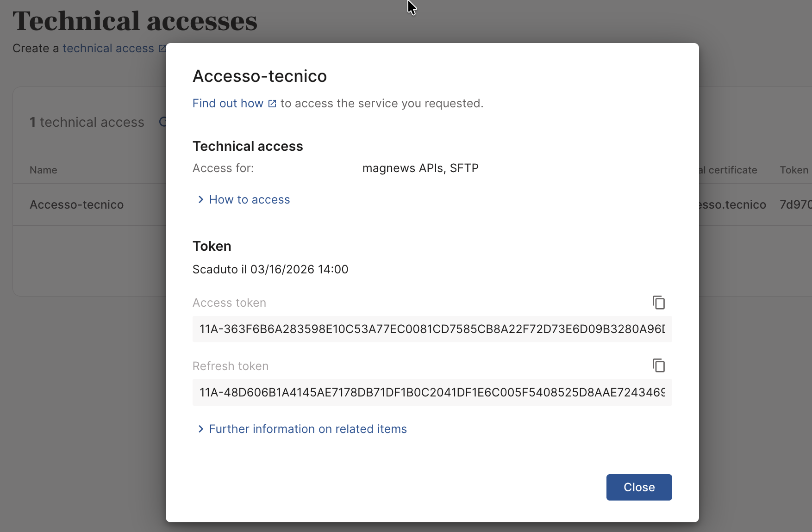Follow the technical access link under page title
Screen dimensions: 812x532
(108, 48)
